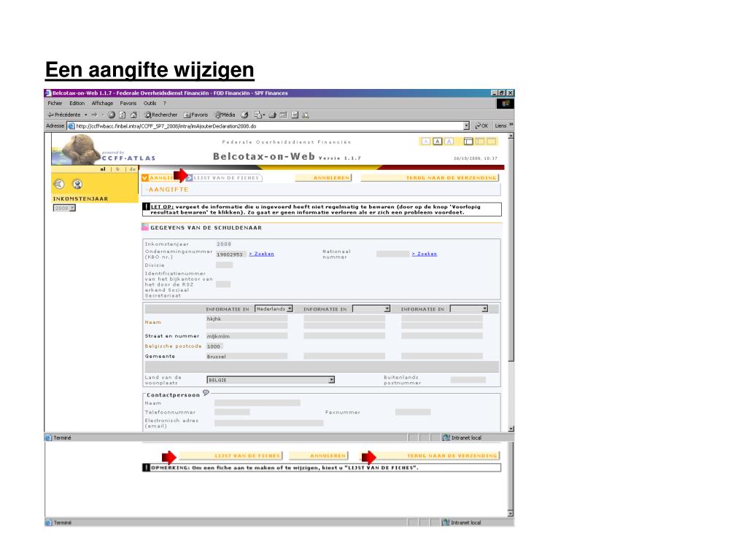Open the Rechercher search toolbar button
The width and height of the screenshot is (747, 560).
click(161, 114)
